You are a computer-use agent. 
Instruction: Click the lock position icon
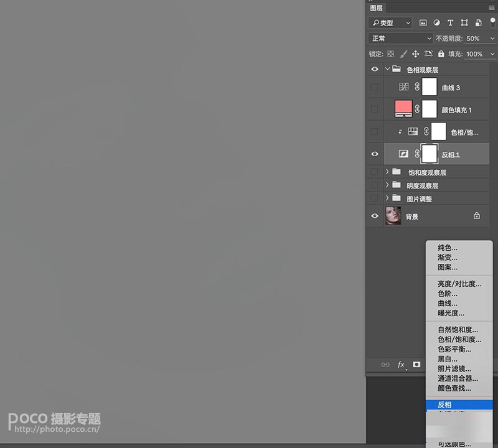point(416,54)
